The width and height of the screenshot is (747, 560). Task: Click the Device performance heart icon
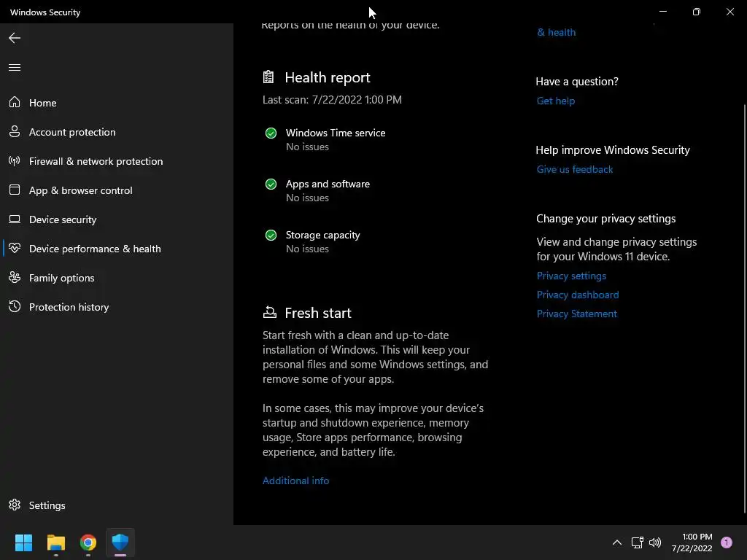(15, 248)
